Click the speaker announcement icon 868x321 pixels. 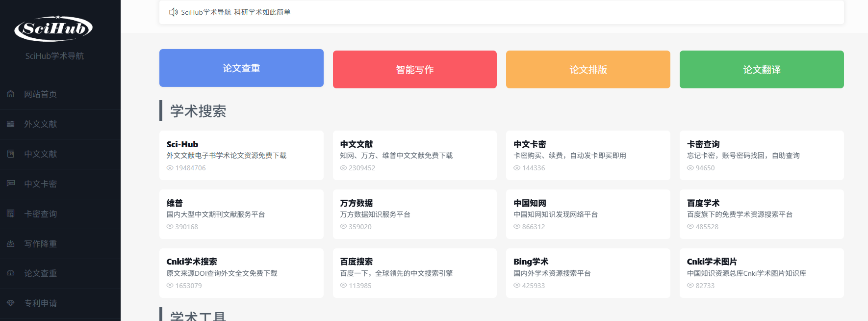(174, 12)
